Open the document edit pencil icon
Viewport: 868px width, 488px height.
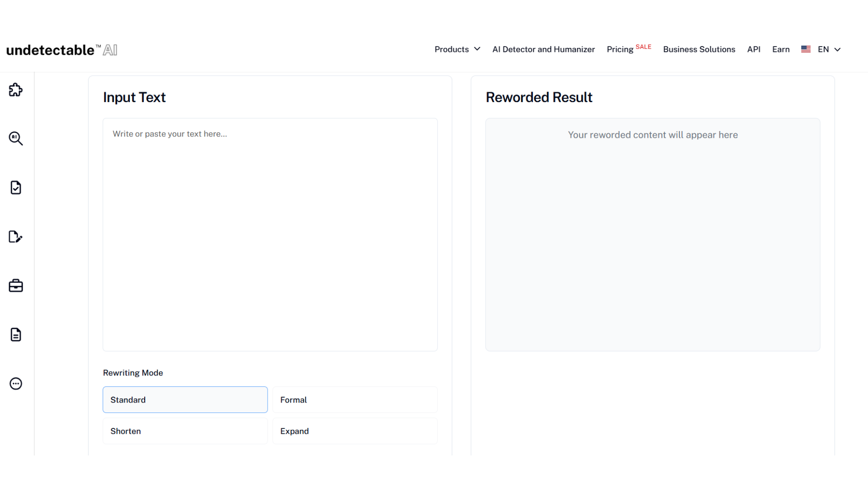pyautogui.click(x=16, y=237)
